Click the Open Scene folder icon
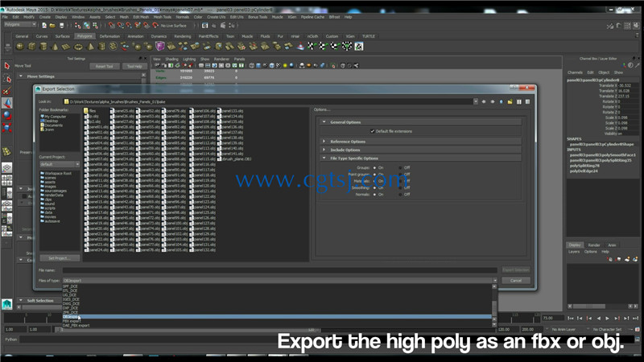Image resolution: width=644 pixels, height=362 pixels. click(x=52, y=26)
